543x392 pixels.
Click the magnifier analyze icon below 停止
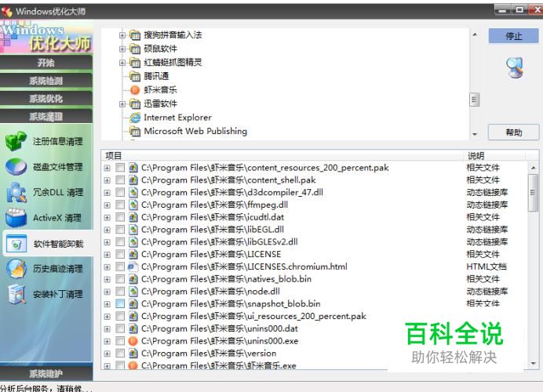(x=515, y=67)
